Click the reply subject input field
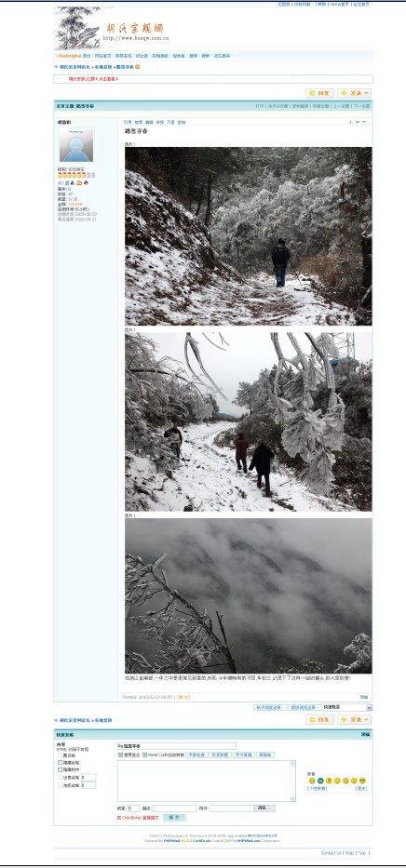This screenshot has height=868, width=406. point(177,746)
